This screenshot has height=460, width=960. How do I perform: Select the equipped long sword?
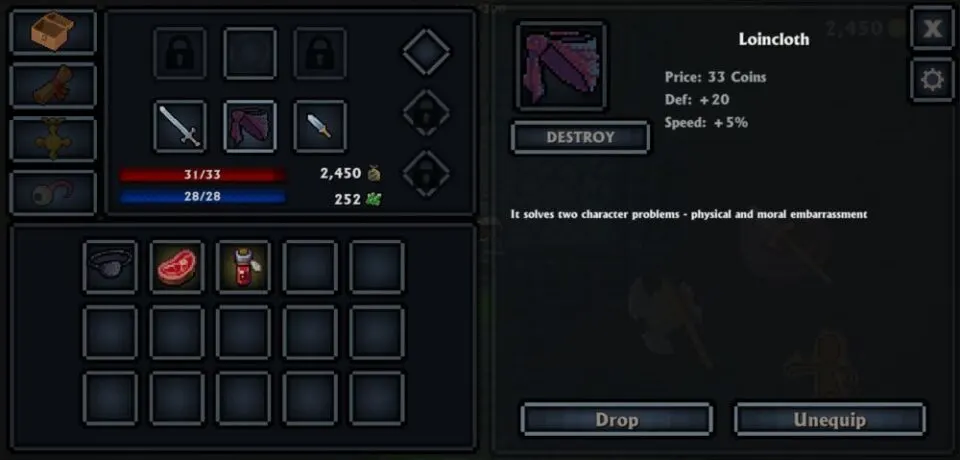[180, 126]
